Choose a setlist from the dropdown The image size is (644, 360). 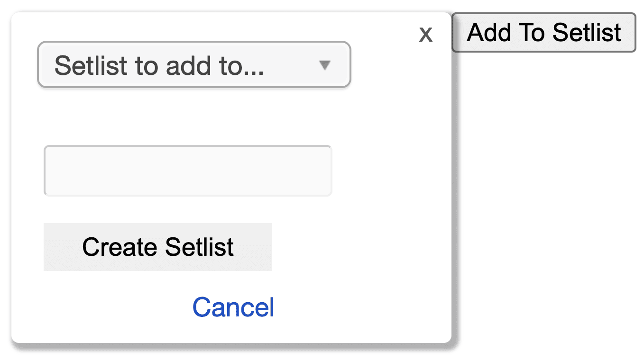194,65
